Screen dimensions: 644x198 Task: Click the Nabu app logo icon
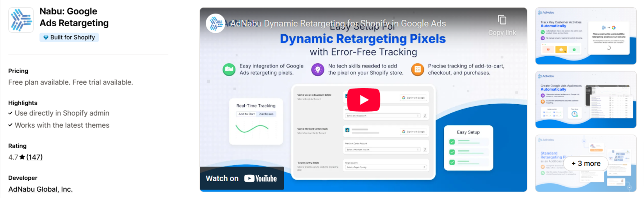tap(21, 20)
